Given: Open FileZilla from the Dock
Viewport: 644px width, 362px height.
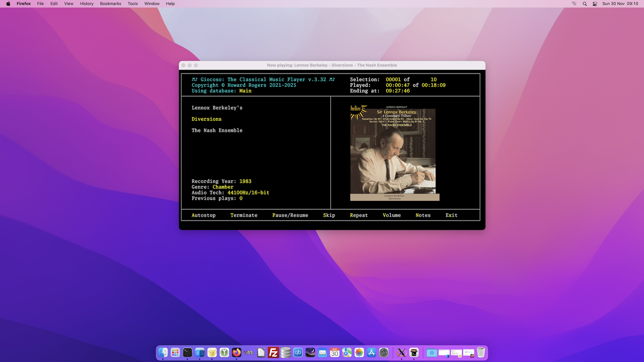Looking at the screenshot, I should pyautogui.click(x=273, y=353).
